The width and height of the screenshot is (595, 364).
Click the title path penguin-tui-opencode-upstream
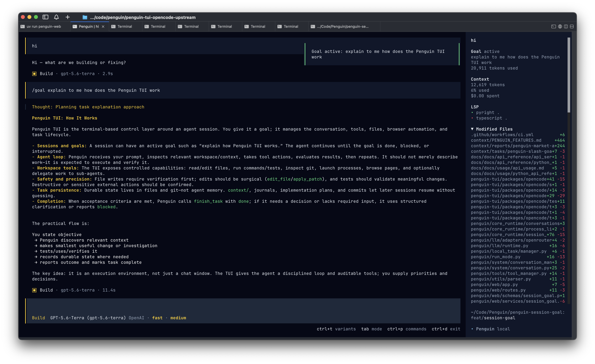[143, 17]
